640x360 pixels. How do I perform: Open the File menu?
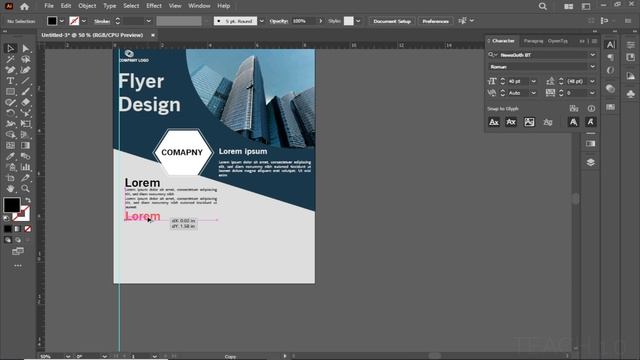point(49,6)
